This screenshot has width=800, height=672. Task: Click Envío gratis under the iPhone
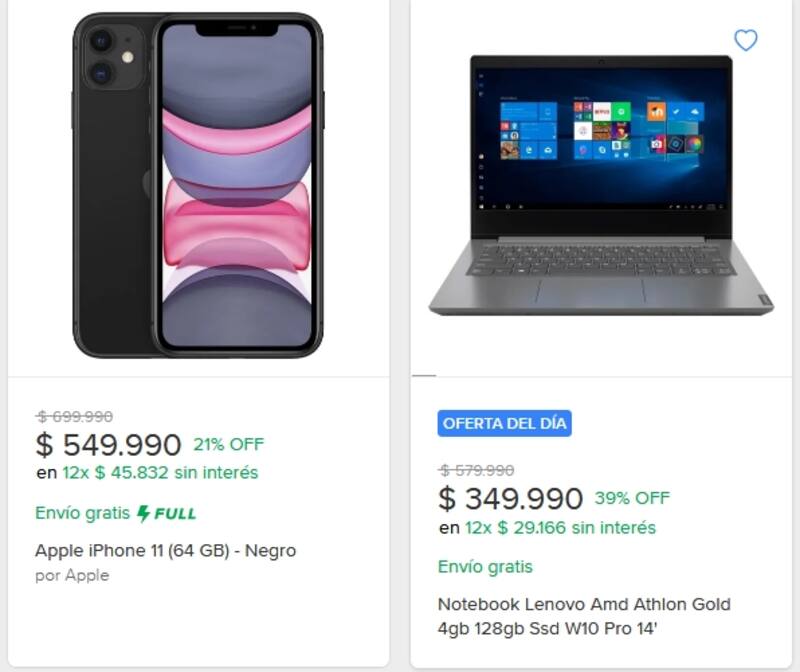83,513
